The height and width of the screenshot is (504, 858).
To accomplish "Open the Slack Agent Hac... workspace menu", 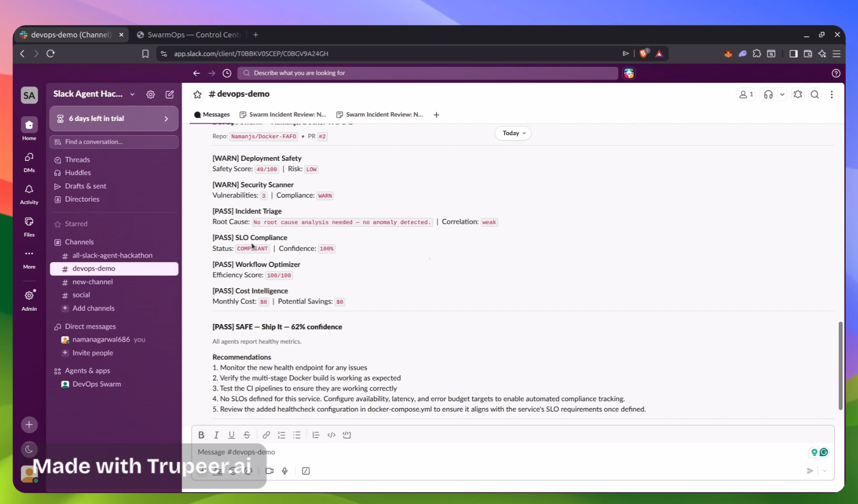I will click(x=94, y=94).
